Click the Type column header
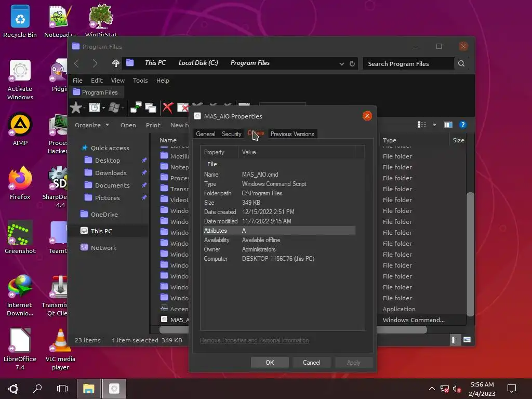 [x=390, y=140]
